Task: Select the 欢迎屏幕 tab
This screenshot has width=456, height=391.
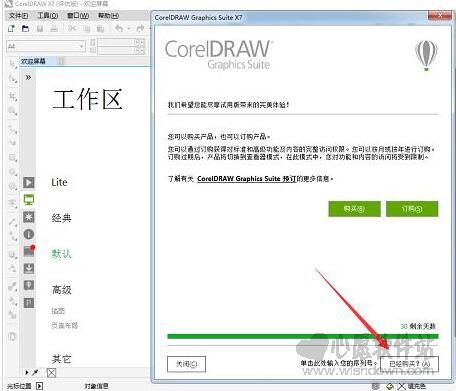Action: click(x=33, y=61)
